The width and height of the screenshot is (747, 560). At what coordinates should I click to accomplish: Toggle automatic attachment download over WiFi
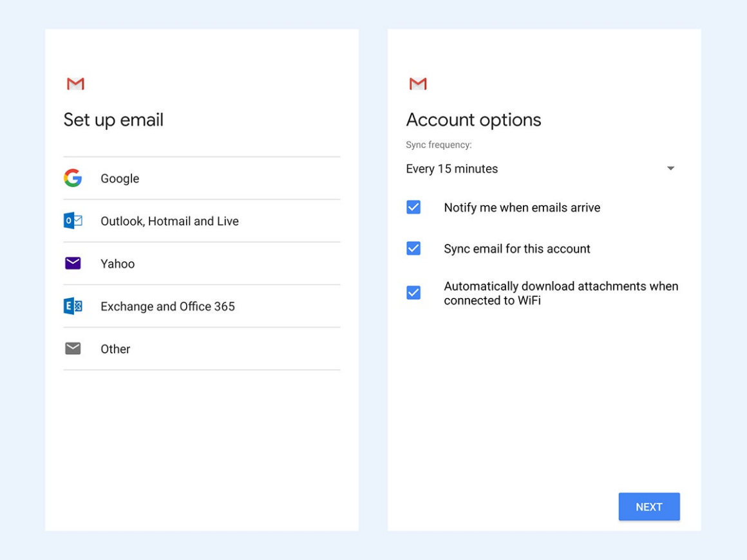413,293
